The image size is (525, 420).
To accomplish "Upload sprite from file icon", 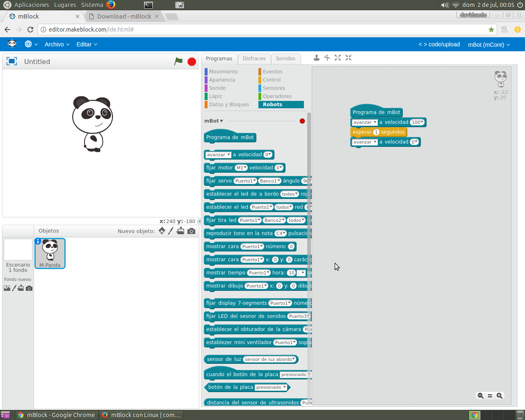I will point(180,231).
